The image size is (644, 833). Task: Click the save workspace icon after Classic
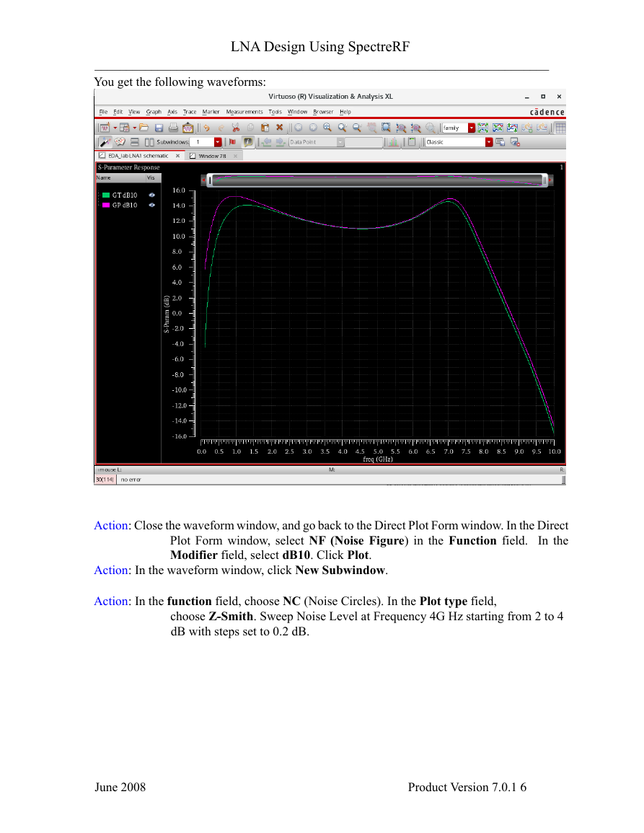pos(500,142)
